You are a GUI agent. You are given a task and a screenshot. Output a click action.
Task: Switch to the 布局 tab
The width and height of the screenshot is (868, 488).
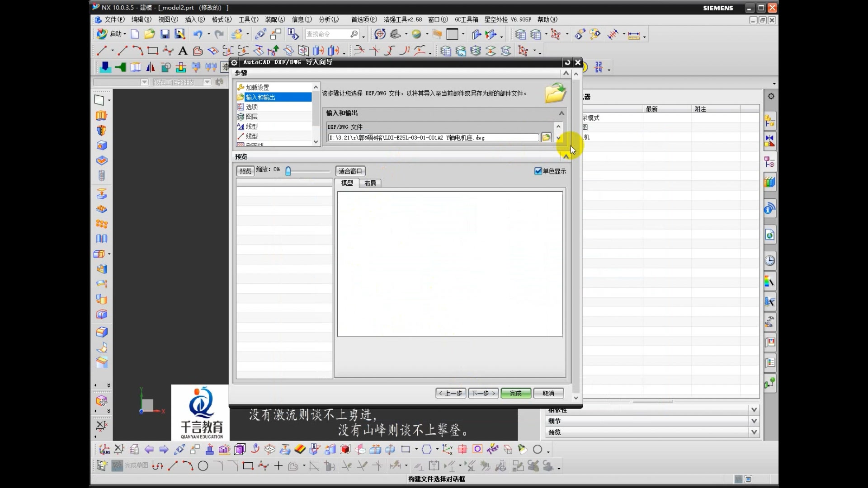[370, 183]
